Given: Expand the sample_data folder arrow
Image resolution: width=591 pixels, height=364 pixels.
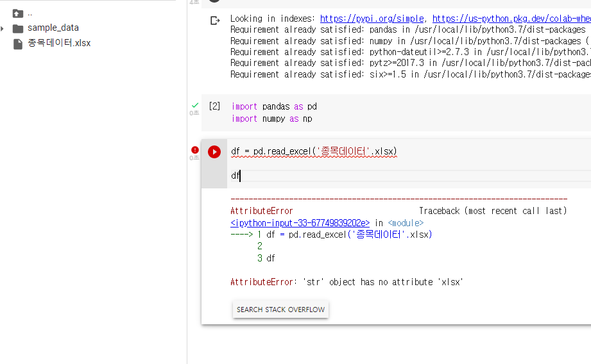Looking at the screenshot, I should pyautogui.click(x=3, y=29).
